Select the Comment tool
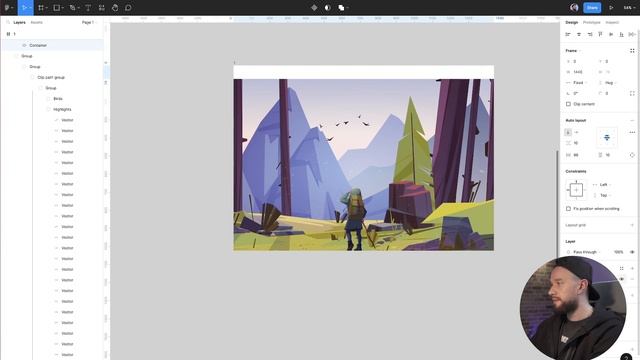 pos(128,7)
